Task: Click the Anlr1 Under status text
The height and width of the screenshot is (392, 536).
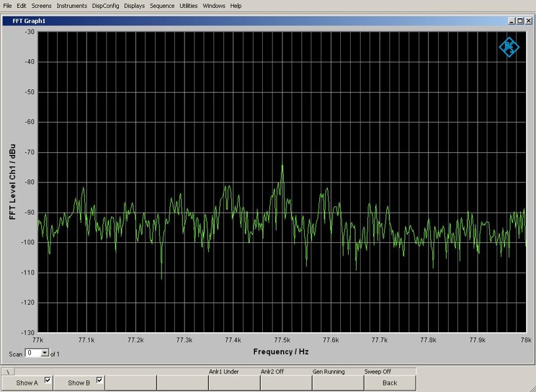Action: tap(224, 372)
